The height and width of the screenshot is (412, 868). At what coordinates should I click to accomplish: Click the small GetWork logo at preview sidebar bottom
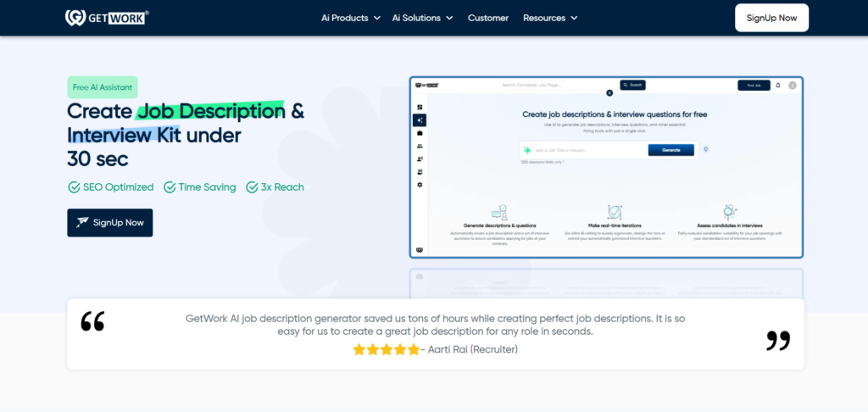420,250
